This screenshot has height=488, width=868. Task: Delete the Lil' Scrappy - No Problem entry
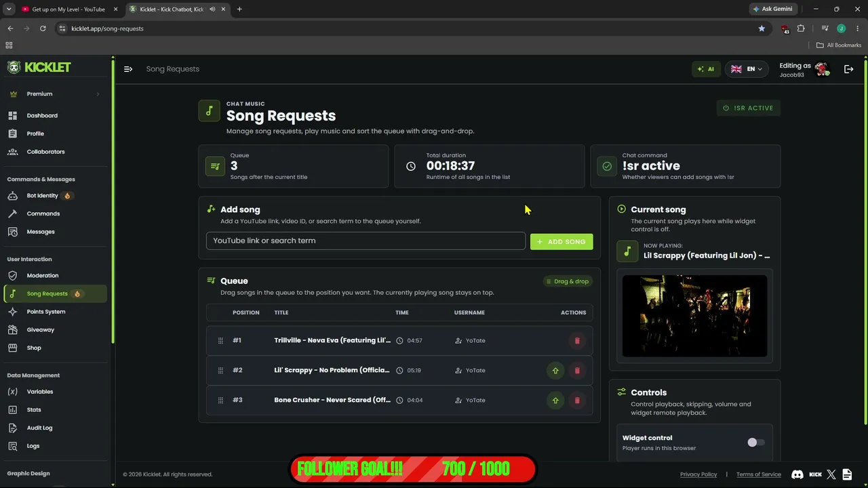(x=577, y=370)
